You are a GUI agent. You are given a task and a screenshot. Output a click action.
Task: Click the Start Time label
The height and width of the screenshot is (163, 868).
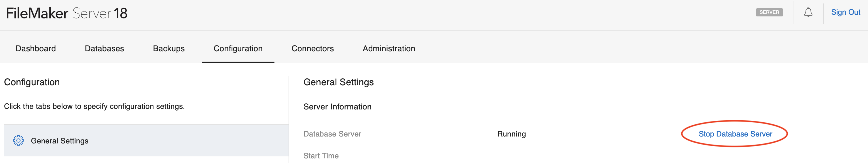321,156
